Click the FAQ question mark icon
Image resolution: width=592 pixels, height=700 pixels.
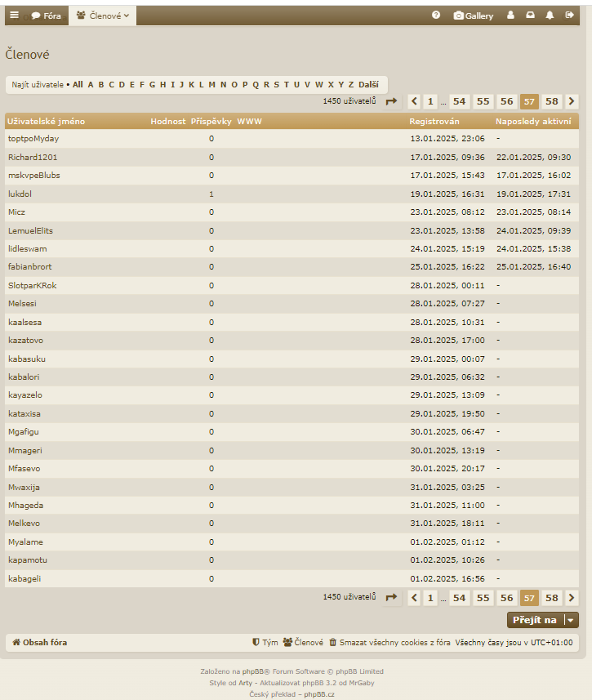pyautogui.click(x=436, y=16)
